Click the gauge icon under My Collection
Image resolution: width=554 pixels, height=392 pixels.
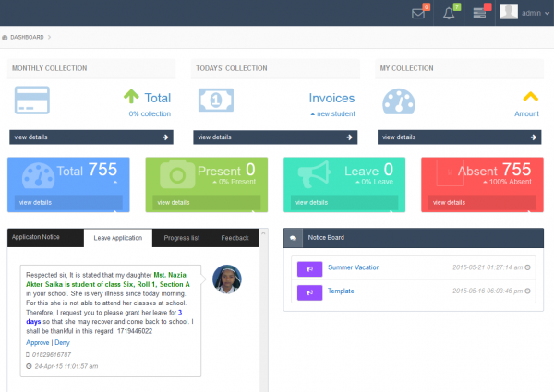[399, 101]
